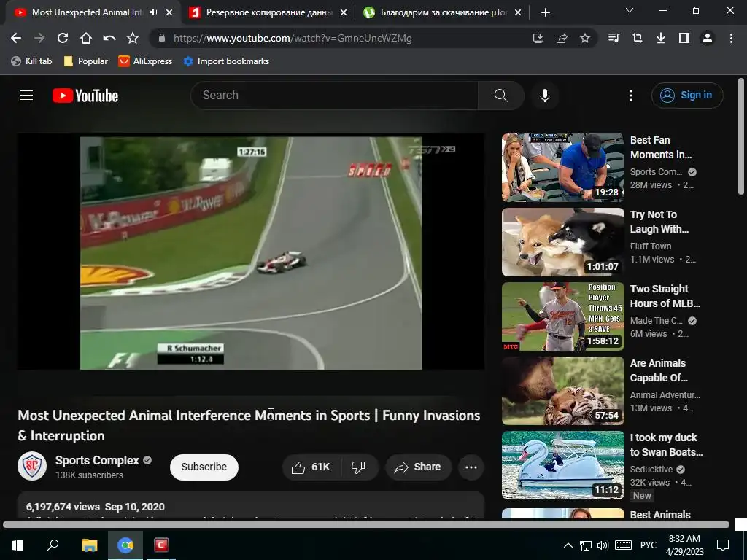Open swan boat duck video thumbnail
The image size is (747, 560).
click(562, 464)
